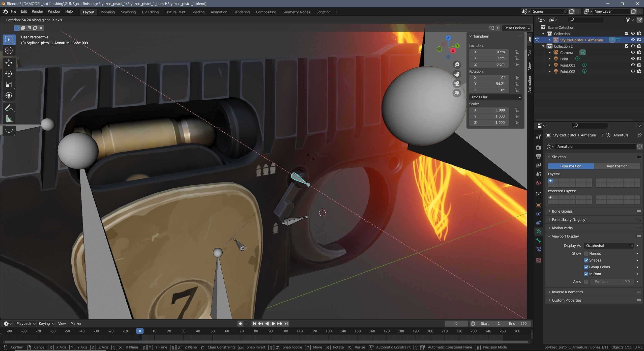Uncheck the In Front checkbox
644x351 pixels.
(586, 274)
